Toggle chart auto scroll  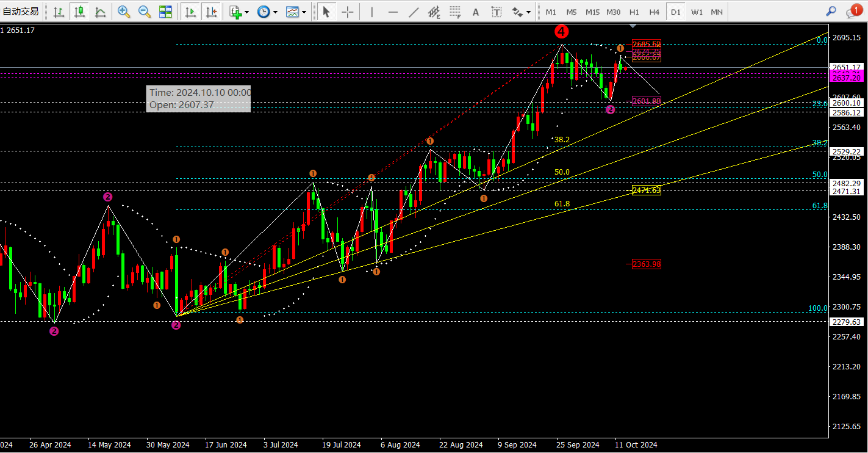point(190,12)
